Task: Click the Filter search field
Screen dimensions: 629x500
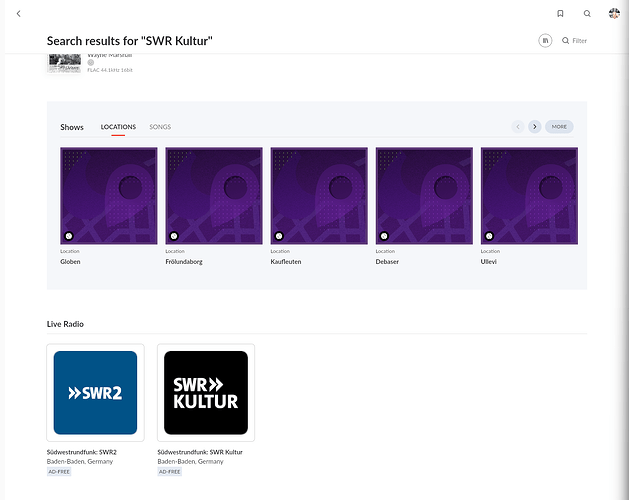Action: pyautogui.click(x=579, y=41)
